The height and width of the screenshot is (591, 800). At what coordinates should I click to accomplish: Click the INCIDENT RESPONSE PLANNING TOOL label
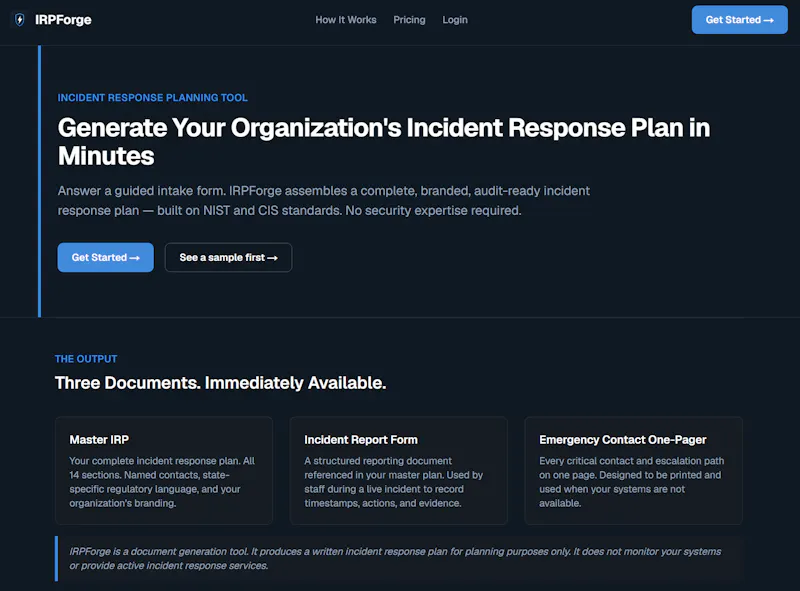pyautogui.click(x=153, y=97)
